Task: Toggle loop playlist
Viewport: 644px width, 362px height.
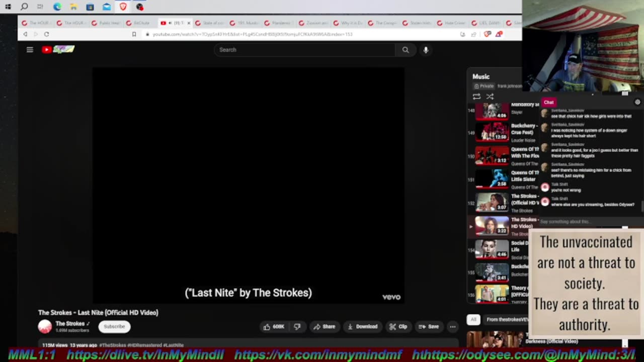Action: pyautogui.click(x=476, y=97)
